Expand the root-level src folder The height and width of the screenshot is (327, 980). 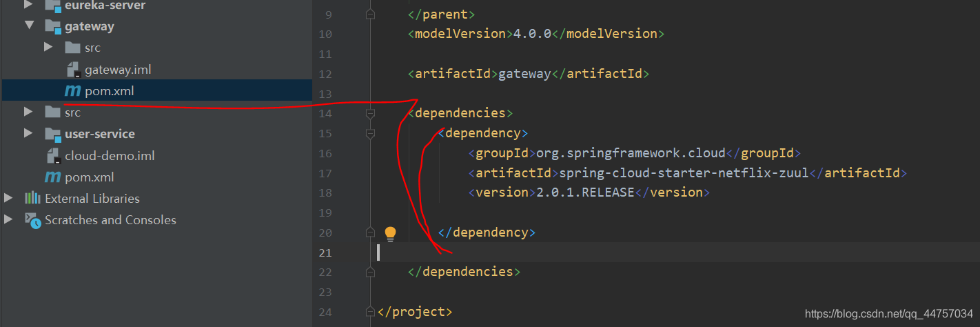pos(28,112)
